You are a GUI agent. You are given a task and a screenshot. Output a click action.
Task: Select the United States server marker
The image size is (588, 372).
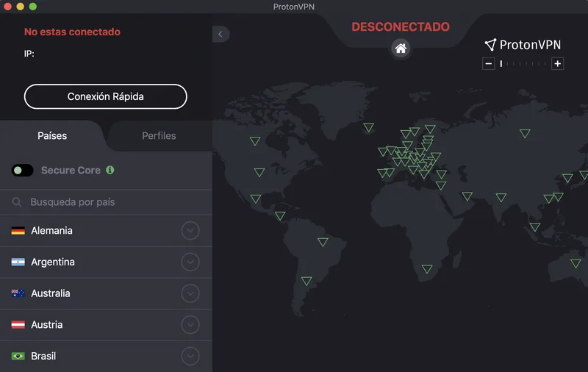point(259,172)
